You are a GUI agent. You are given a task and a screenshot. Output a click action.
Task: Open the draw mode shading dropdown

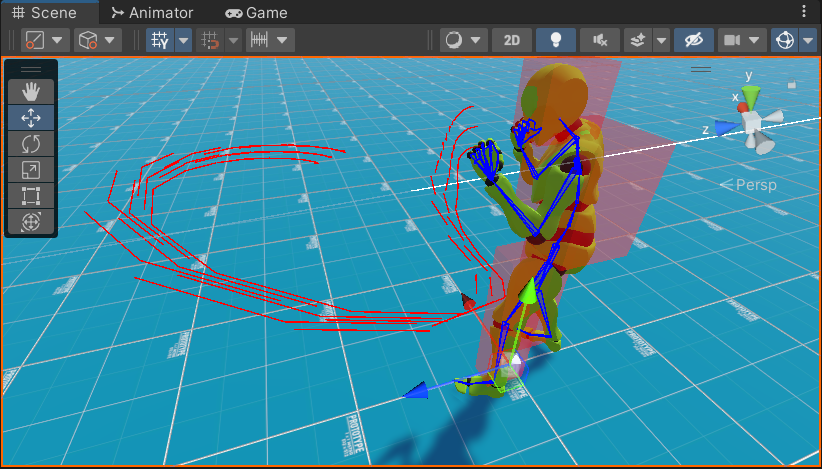pyautogui.click(x=463, y=40)
